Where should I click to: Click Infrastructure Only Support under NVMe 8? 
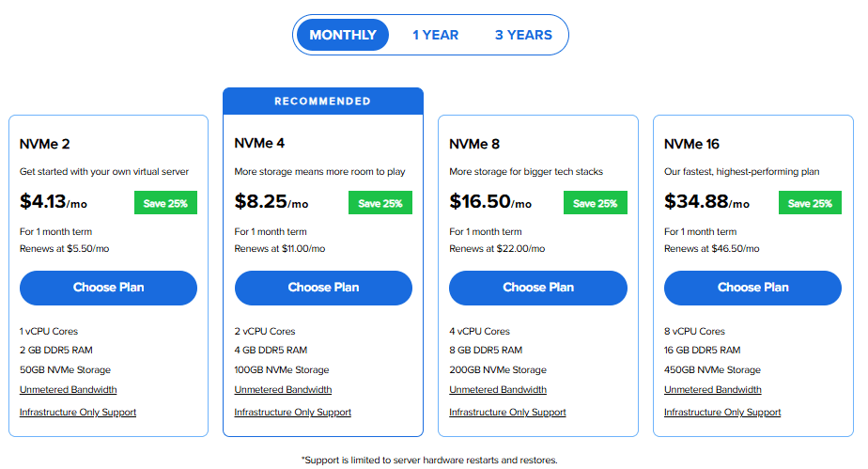pyautogui.click(x=508, y=413)
